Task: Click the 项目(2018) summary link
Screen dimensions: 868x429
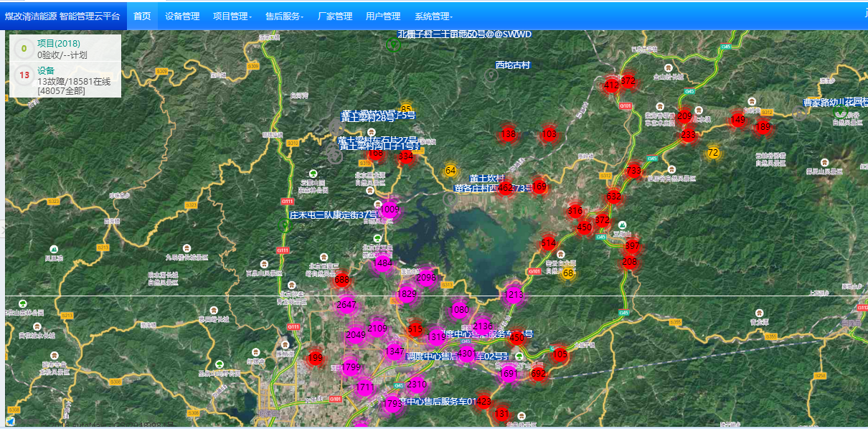Action: pos(59,44)
